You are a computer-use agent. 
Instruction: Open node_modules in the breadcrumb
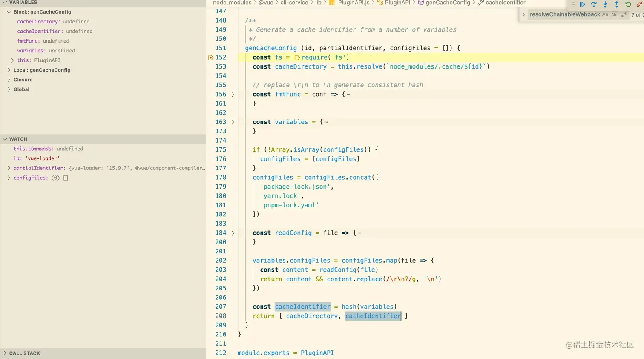[232, 3]
